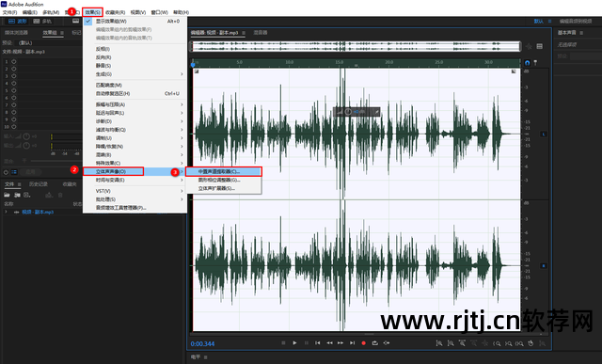Click Zoom In Amplitude icon
This screenshot has width=602, height=364.
coord(439,343)
